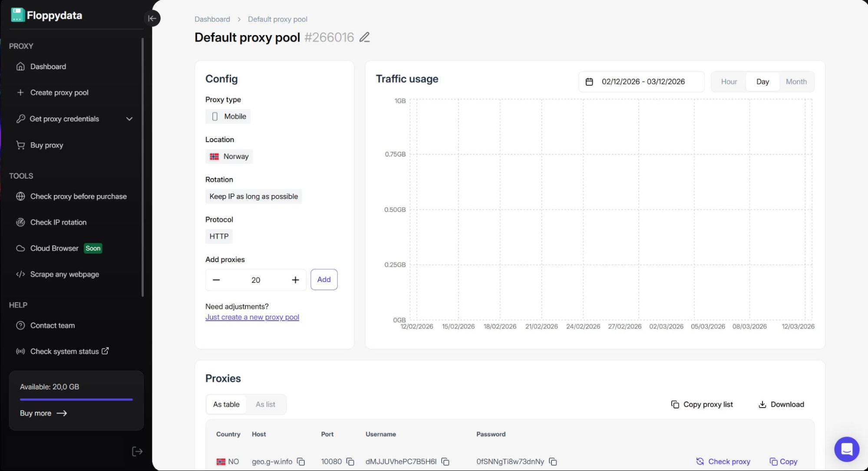Switch proxies view to As list
868x471 pixels.
click(265, 405)
